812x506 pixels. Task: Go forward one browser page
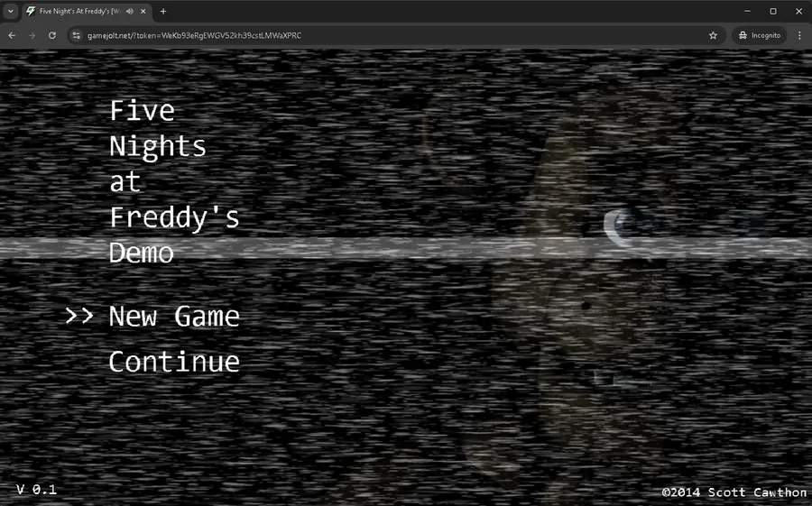tap(32, 35)
